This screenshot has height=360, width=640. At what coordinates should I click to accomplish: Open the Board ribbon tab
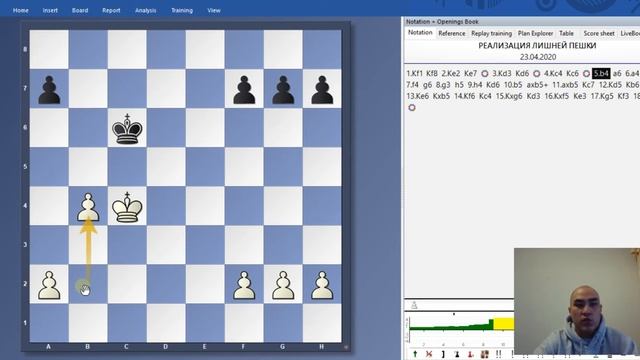coord(80,11)
